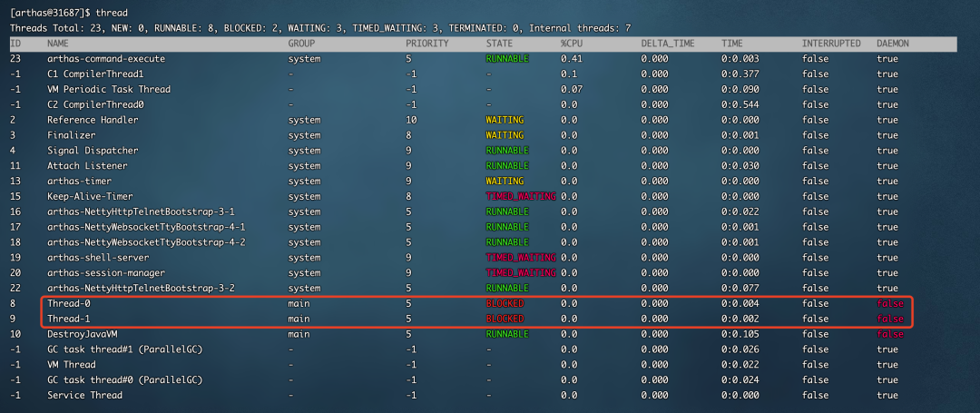Click the GROUP column header
Viewport: 980px width, 413px height.
tap(301, 44)
